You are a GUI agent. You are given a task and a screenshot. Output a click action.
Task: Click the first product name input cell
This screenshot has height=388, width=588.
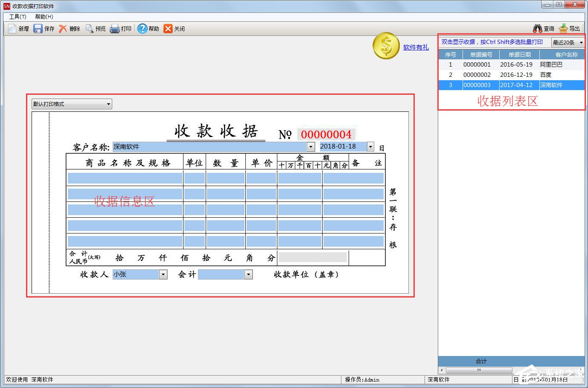click(x=125, y=178)
